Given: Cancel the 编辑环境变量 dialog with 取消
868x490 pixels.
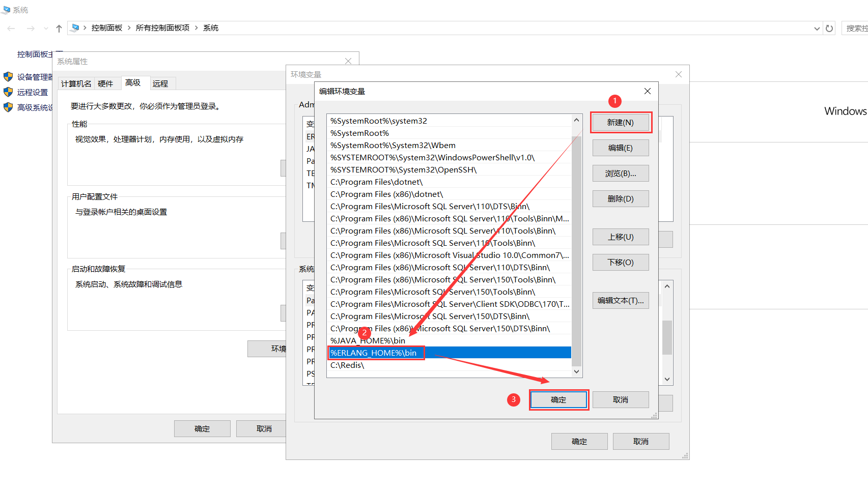Looking at the screenshot, I should tap(621, 400).
